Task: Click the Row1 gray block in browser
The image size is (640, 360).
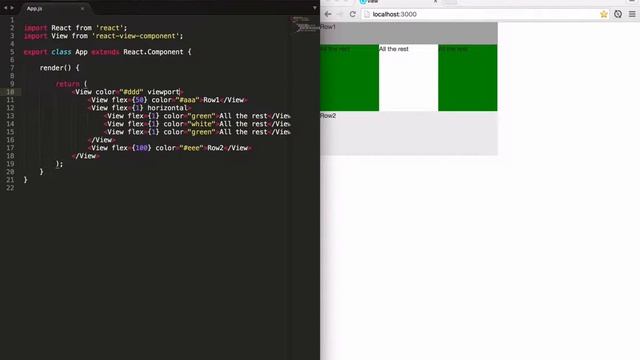Action: click(x=409, y=33)
